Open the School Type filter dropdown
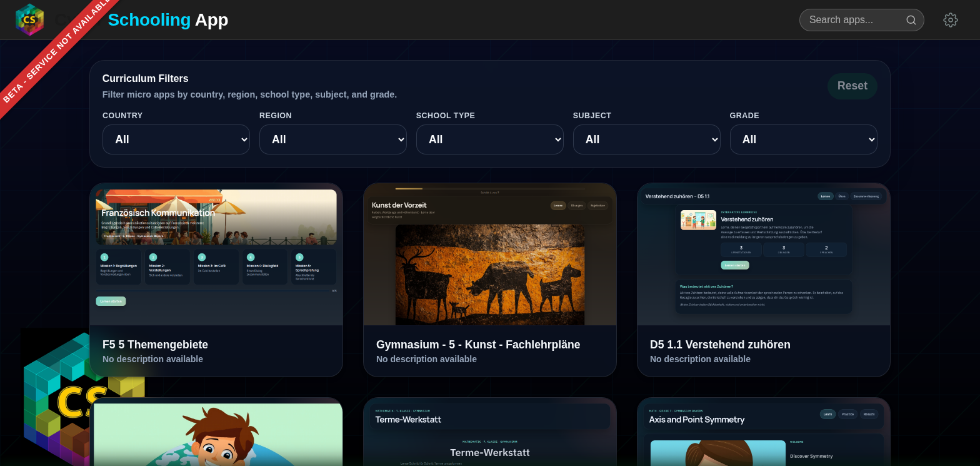The height and width of the screenshot is (466, 980). 490,139
